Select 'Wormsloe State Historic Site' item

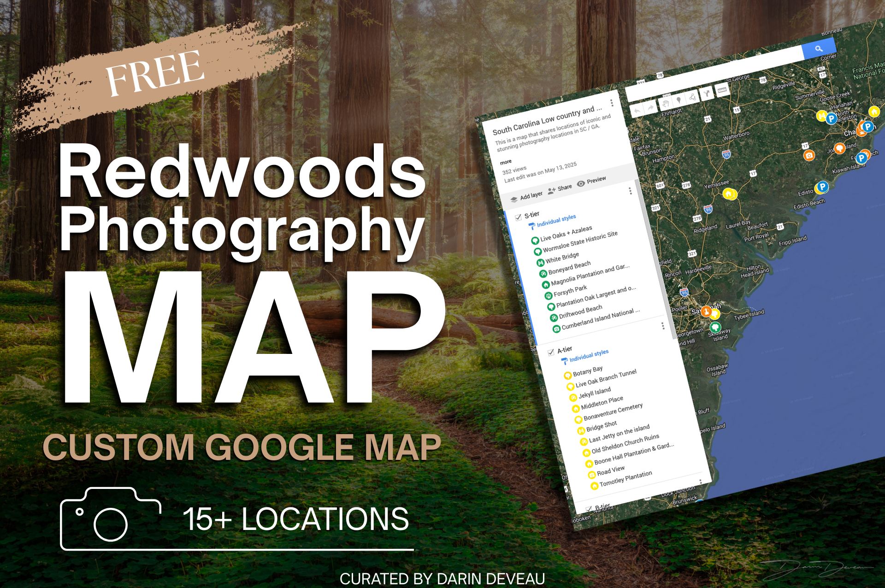575,243
